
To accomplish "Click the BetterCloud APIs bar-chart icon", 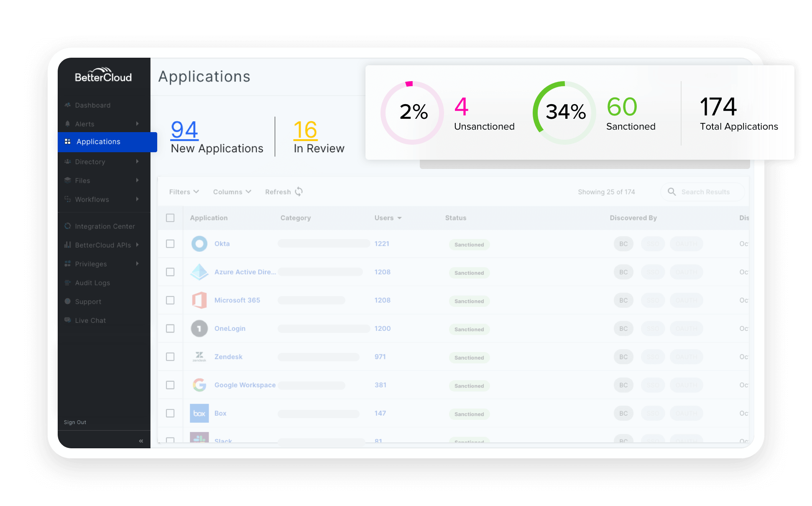I will pos(68,245).
